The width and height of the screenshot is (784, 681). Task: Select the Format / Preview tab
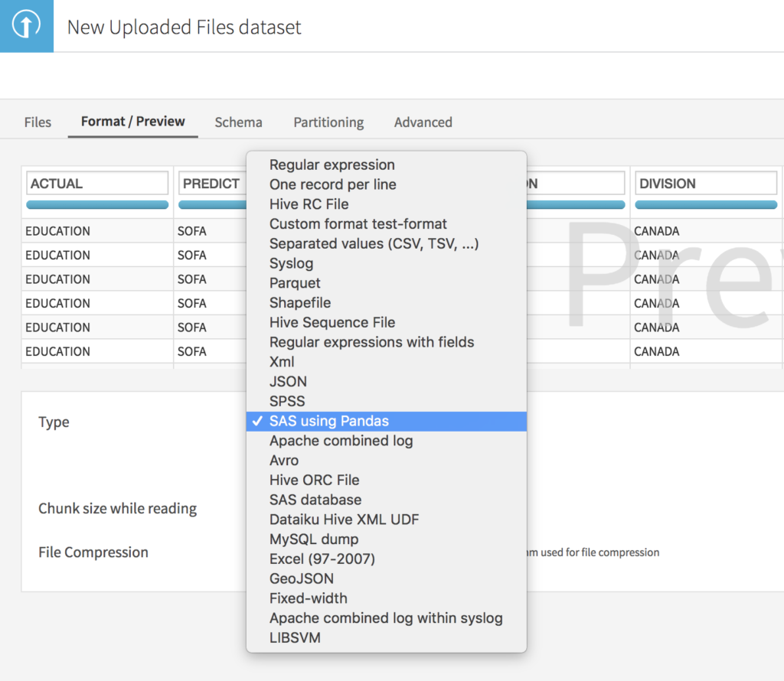132,121
